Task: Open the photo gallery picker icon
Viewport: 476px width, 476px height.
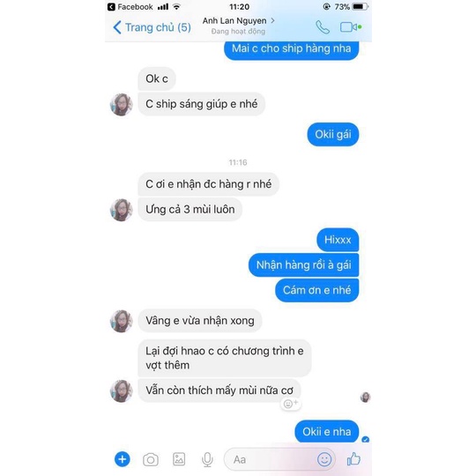Action: pyautogui.click(x=179, y=459)
